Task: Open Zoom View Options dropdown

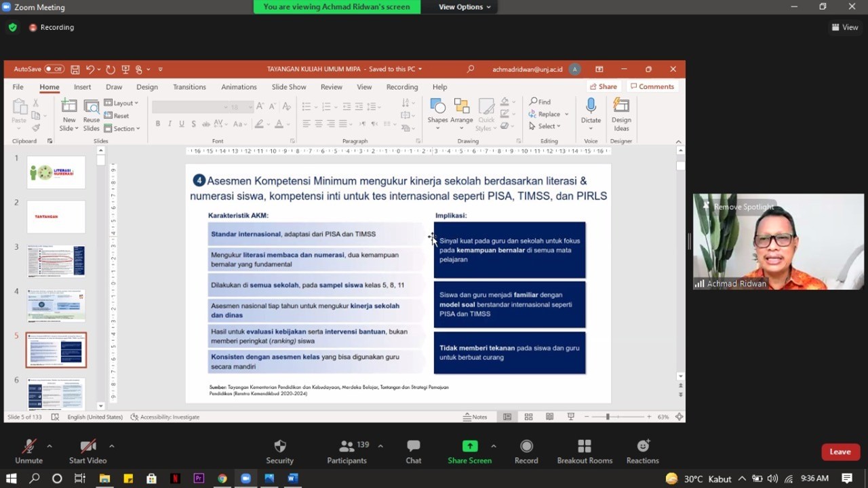Action: coord(464,7)
